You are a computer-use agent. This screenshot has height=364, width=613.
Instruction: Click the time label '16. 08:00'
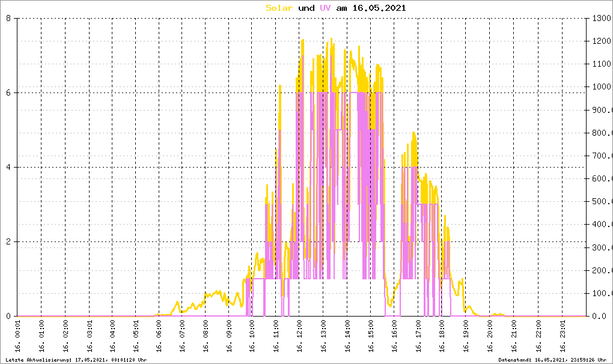(x=206, y=336)
